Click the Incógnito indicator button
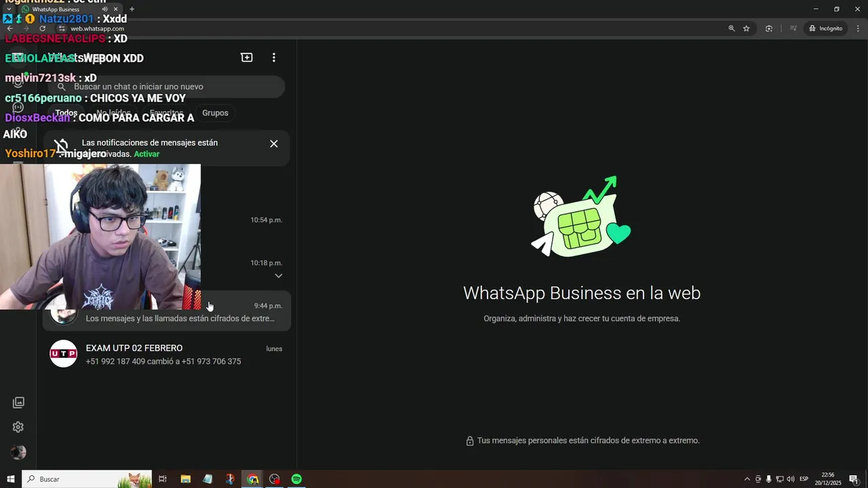 (x=826, y=28)
